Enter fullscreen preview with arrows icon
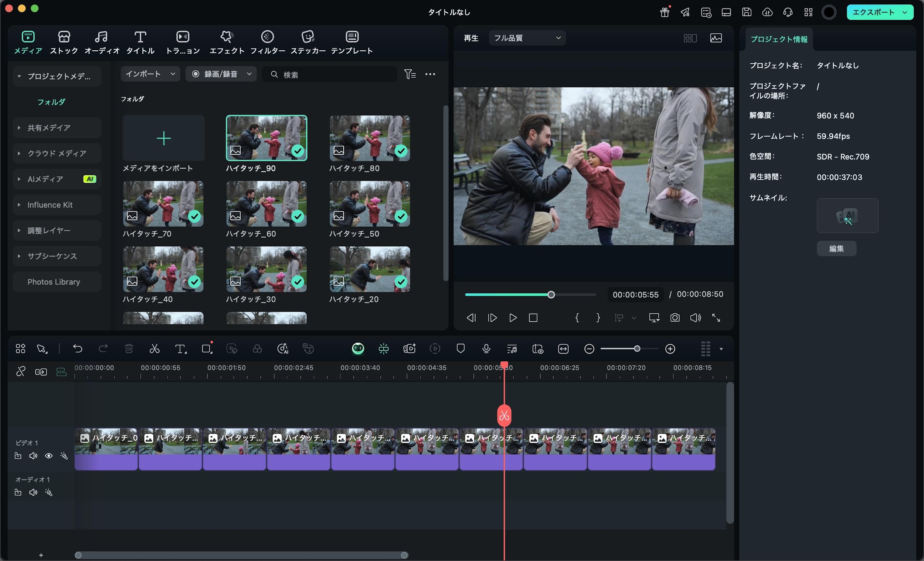924x561 pixels. [716, 318]
